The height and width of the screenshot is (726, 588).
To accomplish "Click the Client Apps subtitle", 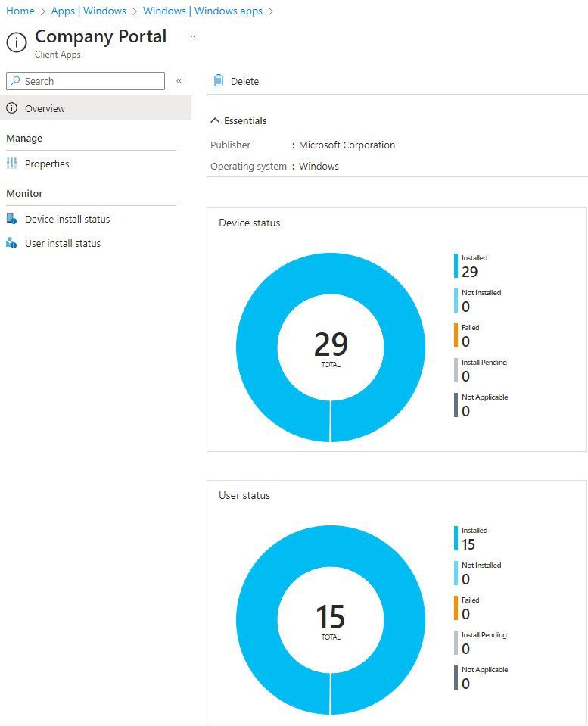I will [58, 55].
